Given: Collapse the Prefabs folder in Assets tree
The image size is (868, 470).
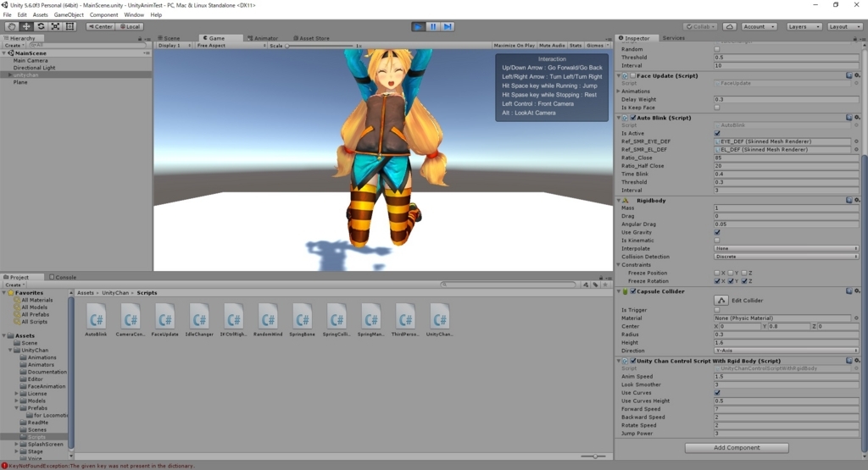Looking at the screenshot, I should click(x=17, y=408).
